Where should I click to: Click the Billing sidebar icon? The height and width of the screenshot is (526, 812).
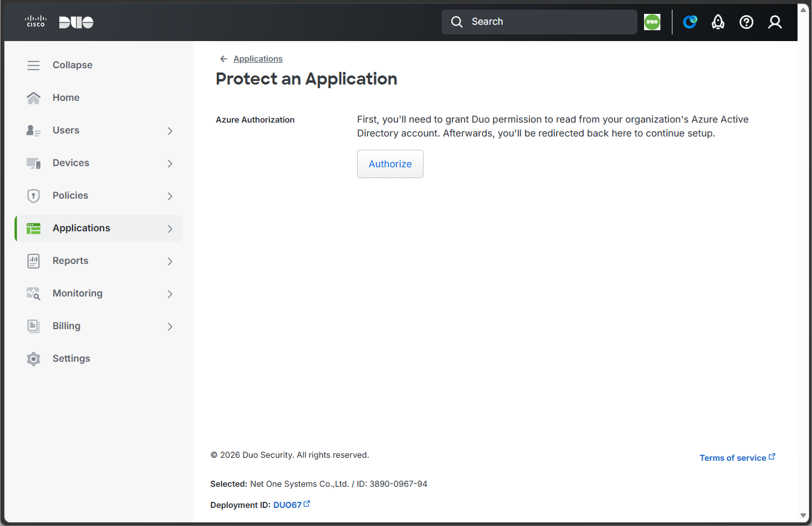(34, 326)
